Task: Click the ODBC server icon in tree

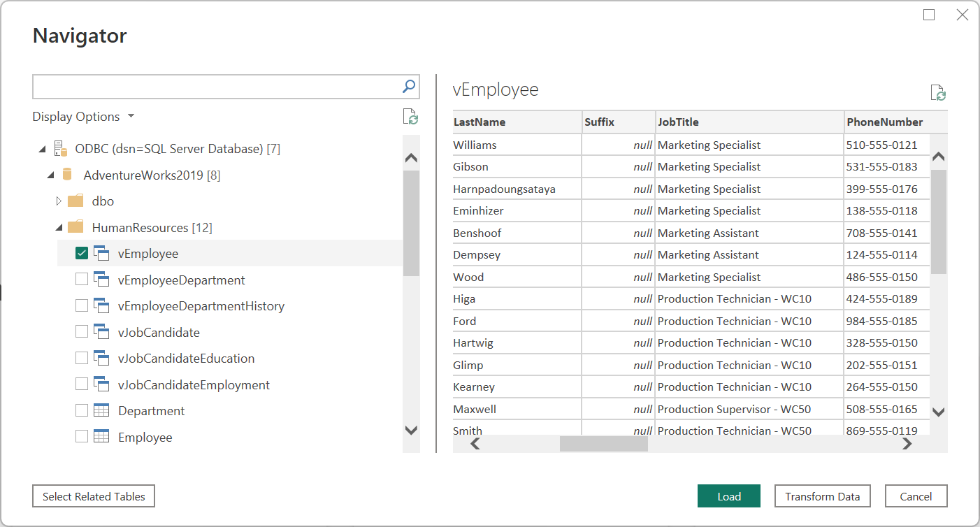Action: 61,148
